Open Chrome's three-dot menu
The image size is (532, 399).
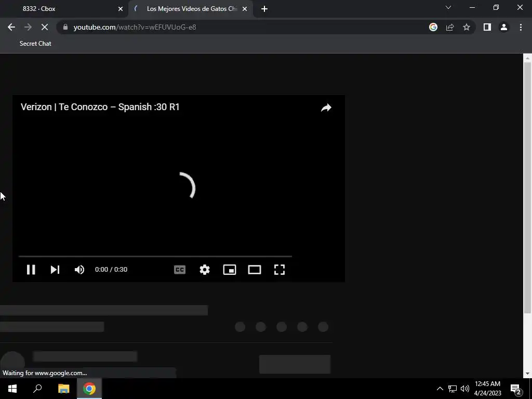(521, 27)
